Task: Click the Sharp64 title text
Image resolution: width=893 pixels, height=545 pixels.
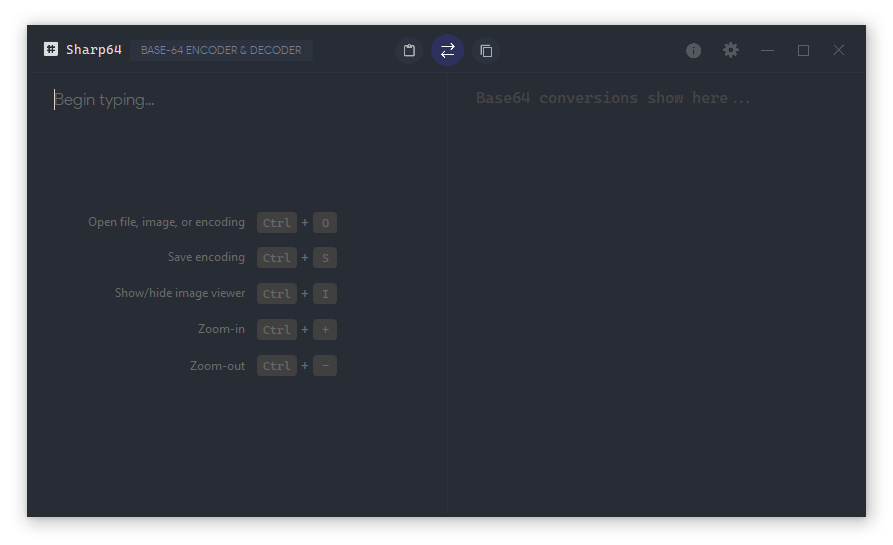Action: [93, 50]
